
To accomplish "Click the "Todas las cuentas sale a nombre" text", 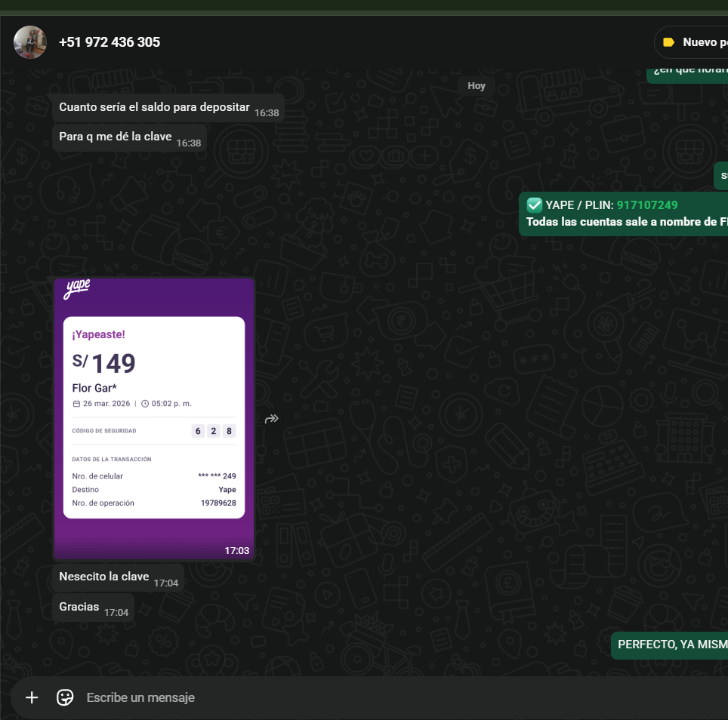I will coord(621,222).
